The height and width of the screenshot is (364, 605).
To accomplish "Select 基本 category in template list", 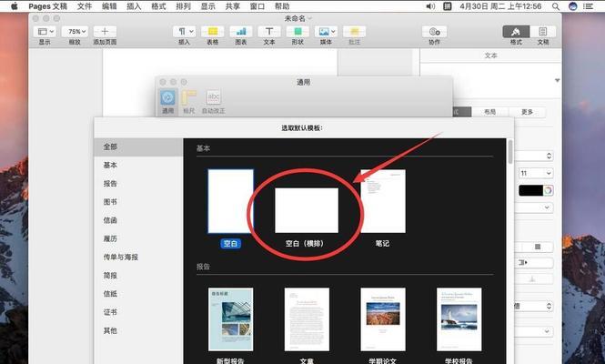I will [x=138, y=166].
